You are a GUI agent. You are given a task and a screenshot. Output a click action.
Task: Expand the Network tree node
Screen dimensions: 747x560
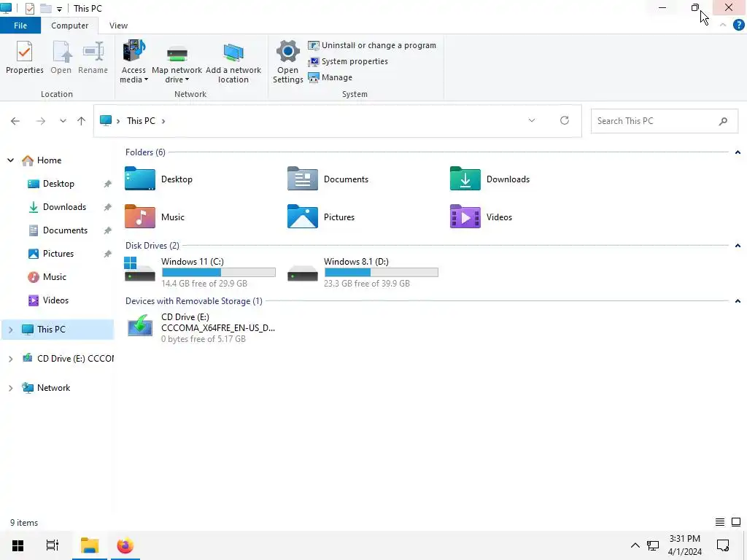click(10, 388)
